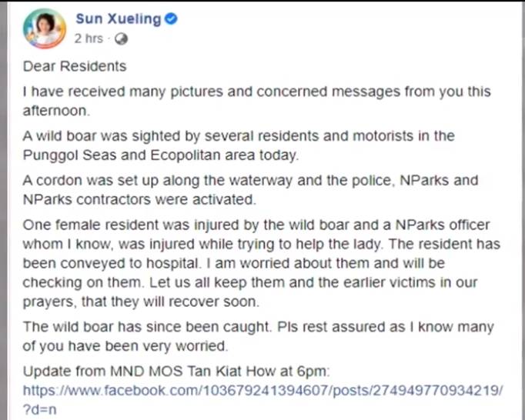Click the 'Update from MND MOS Tan Kiat How' line
The width and height of the screenshot is (525, 420).
tap(176, 371)
